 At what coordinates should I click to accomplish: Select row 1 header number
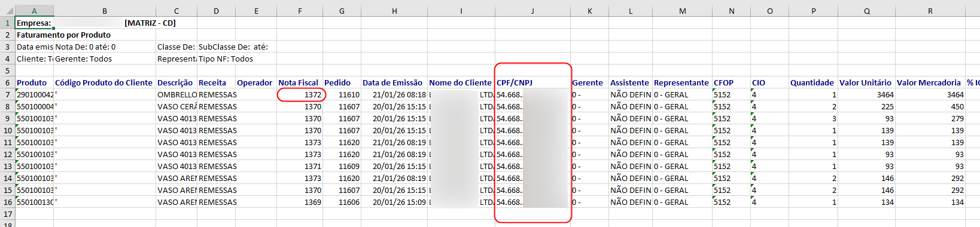[x=7, y=23]
